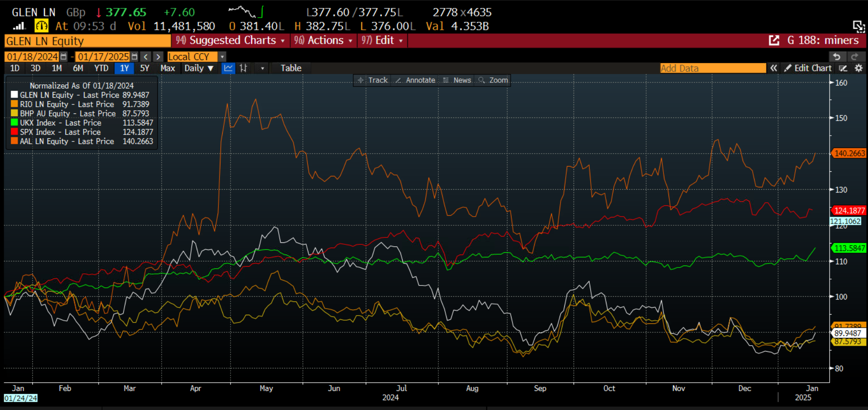Enable the chart Zoom mode
The width and height of the screenshot is (868, 410).
[493, 80]
